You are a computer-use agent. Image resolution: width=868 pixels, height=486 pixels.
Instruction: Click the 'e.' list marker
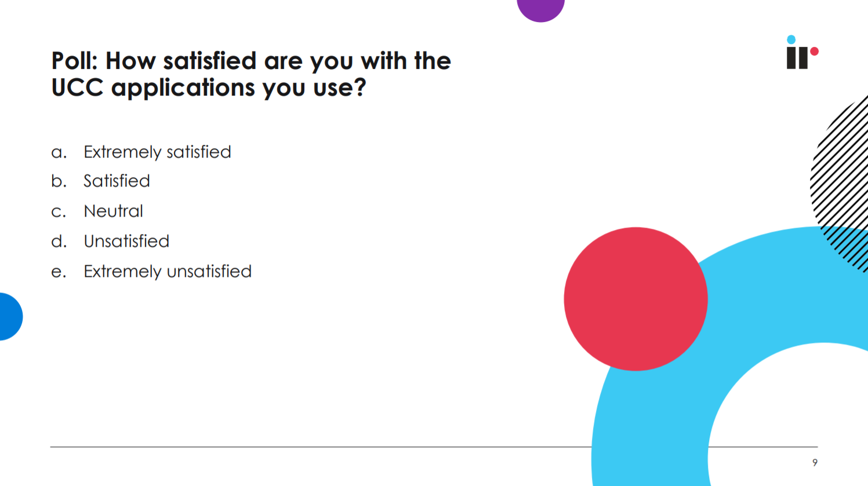point(59,272)
